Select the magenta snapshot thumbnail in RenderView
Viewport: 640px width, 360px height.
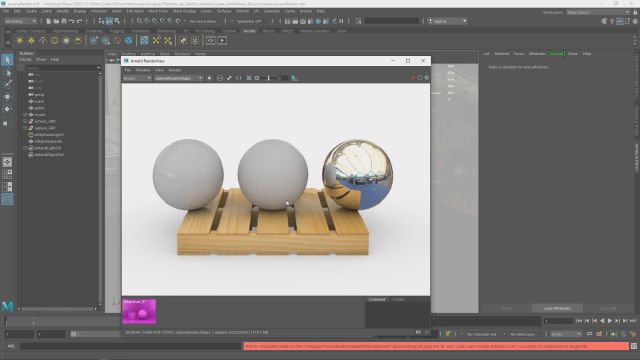139,311
